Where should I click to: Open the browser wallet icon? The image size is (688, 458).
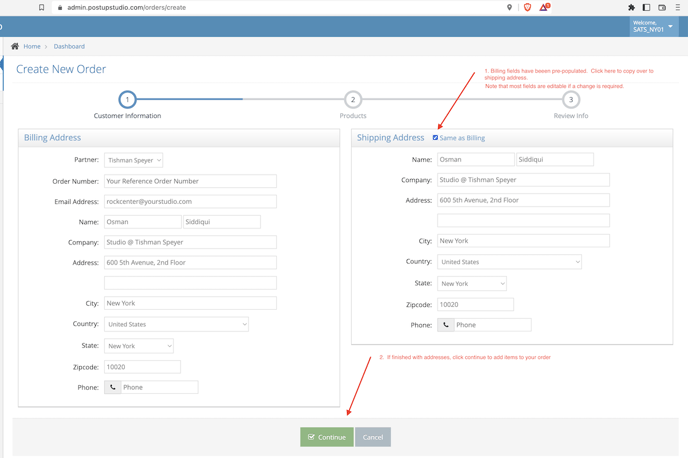coord(662,7)
